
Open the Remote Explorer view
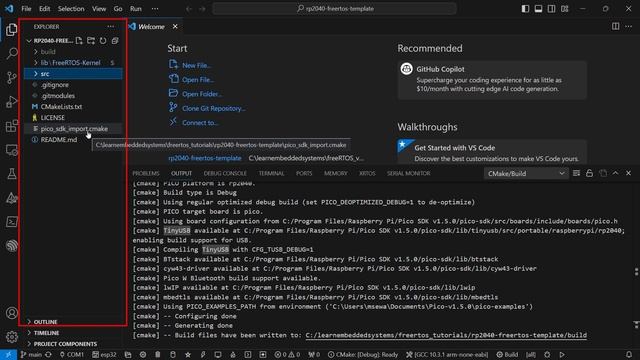[11, 150]
